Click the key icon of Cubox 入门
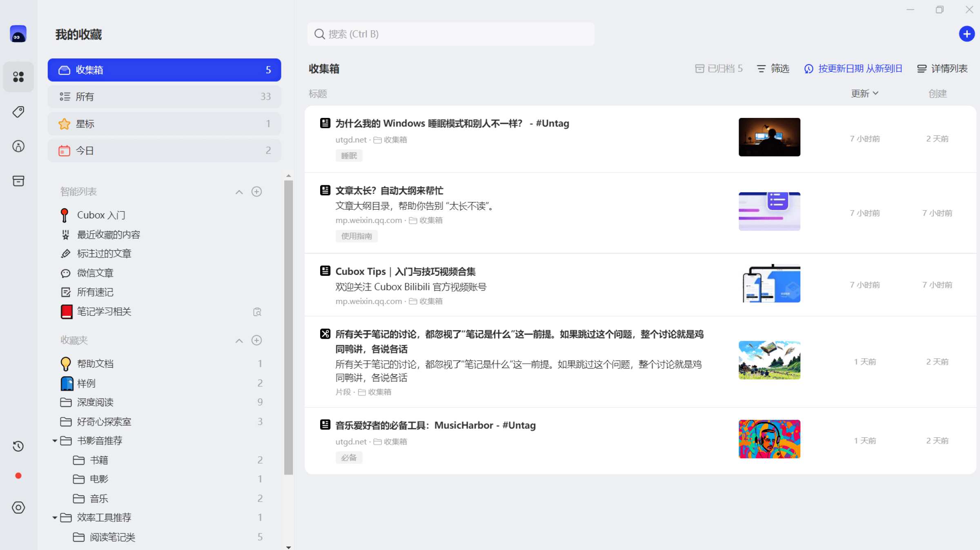The image size is (980, 550). [x=65, y=215]
